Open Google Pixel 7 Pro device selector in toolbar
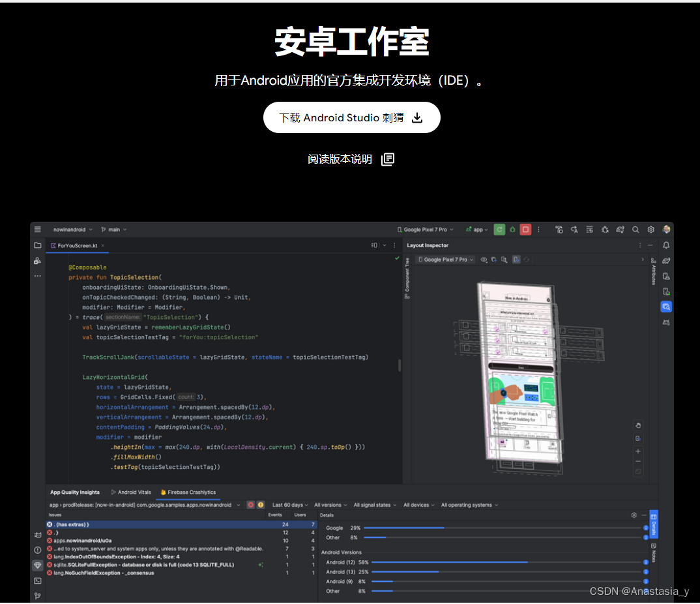This screenshot has width=700, height=604. click(x=425, y=229)
